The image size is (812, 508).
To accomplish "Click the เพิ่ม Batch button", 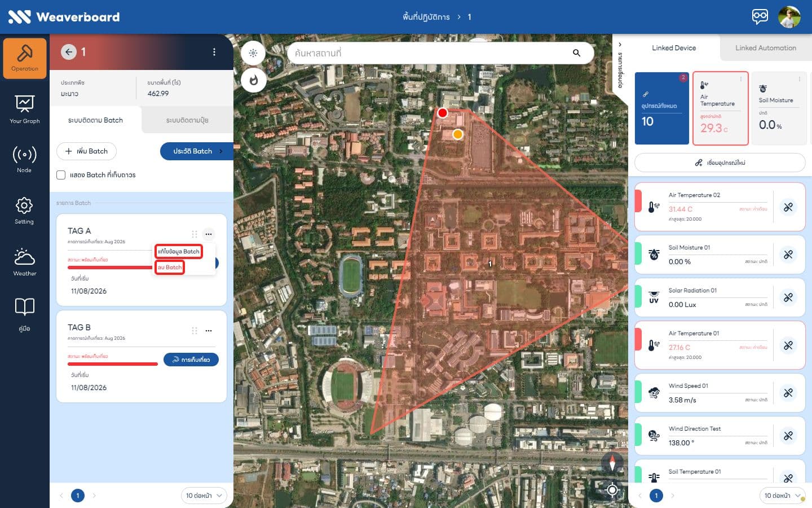I will [86, 151].
